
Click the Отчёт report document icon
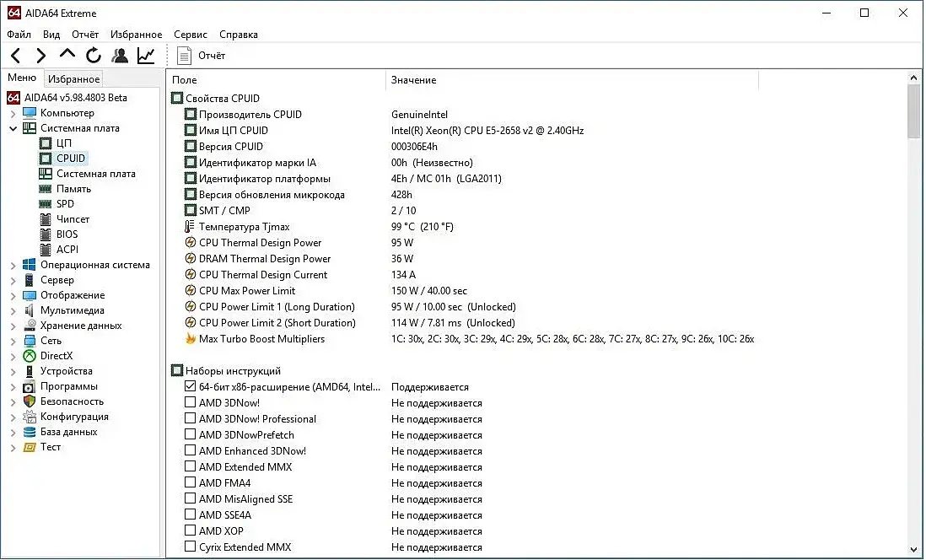(184, 56)
